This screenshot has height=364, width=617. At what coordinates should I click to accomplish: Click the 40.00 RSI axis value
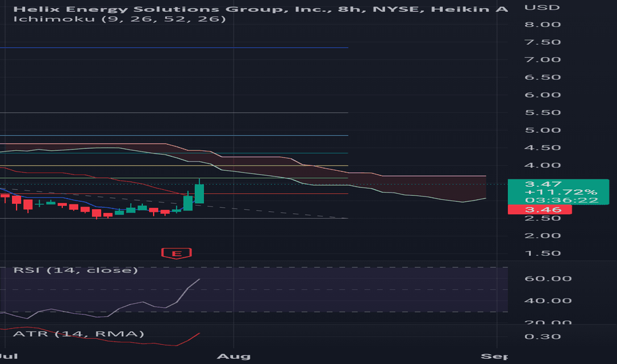pyautogui.click(x=547, y=300)
